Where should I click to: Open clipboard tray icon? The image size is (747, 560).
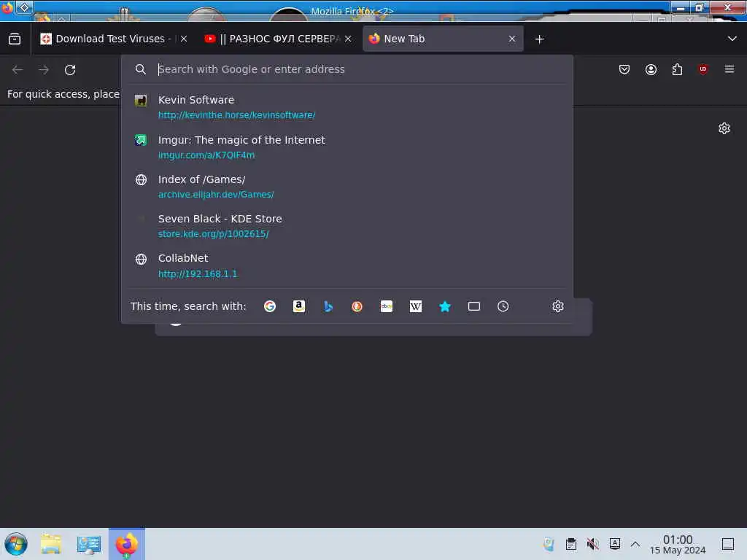click(x=570, y=544)
